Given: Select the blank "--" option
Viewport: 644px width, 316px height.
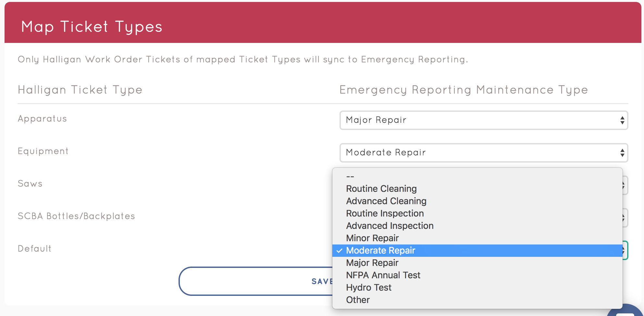Looking at the screenshot, I should coord(477,177).
